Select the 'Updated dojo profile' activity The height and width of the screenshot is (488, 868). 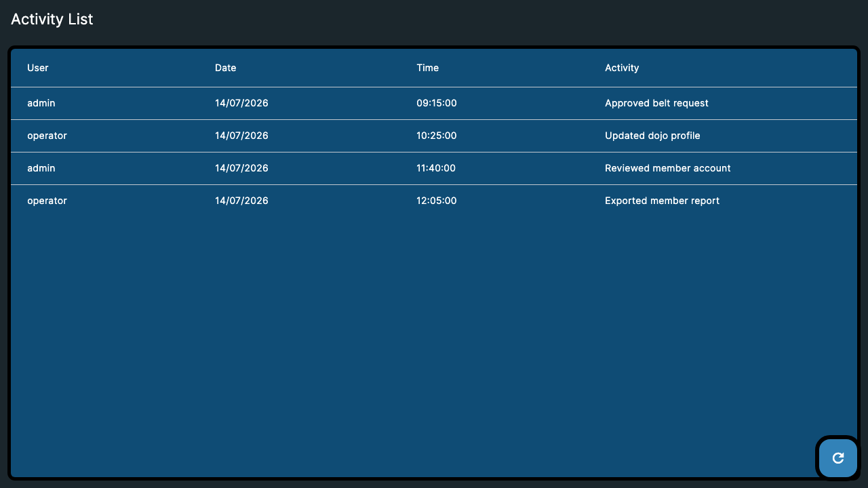(652, 136)
